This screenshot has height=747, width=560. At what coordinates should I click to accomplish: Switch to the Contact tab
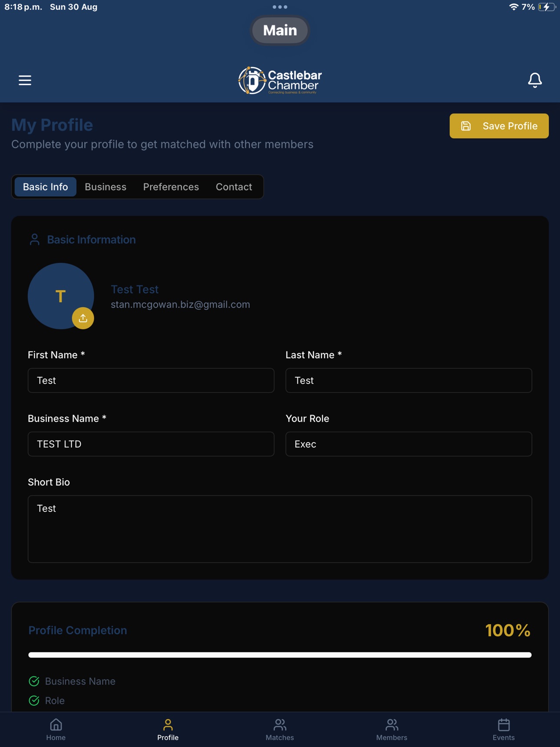234,187
